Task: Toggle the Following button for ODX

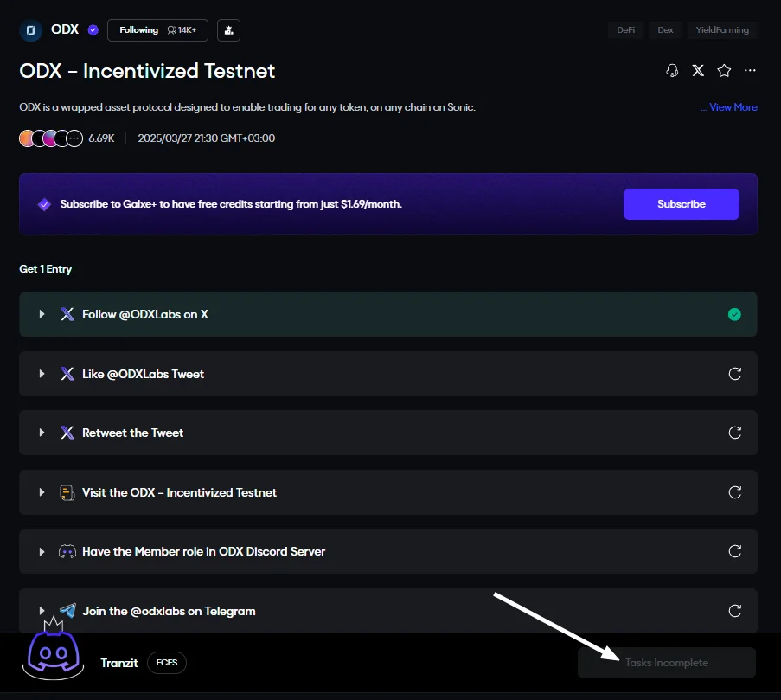Action: click(x=157, y=30)
